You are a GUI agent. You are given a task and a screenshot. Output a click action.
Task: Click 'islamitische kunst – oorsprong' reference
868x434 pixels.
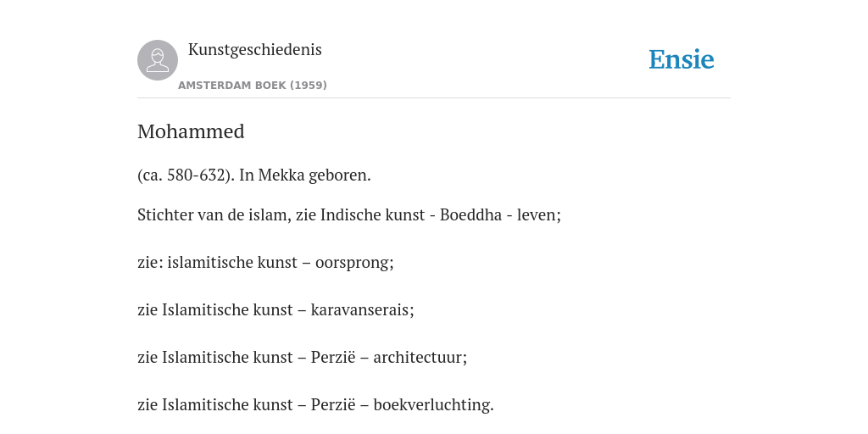[279, 263]
